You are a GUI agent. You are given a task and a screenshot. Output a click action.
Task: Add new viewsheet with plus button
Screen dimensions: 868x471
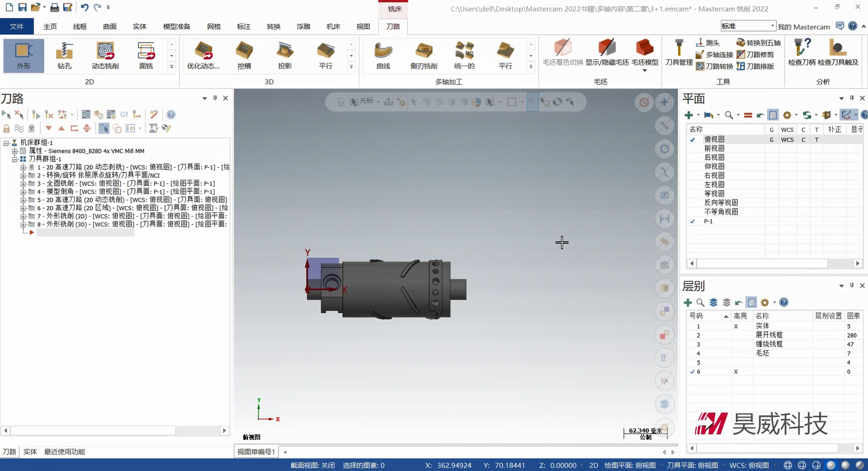coord(285,452)
